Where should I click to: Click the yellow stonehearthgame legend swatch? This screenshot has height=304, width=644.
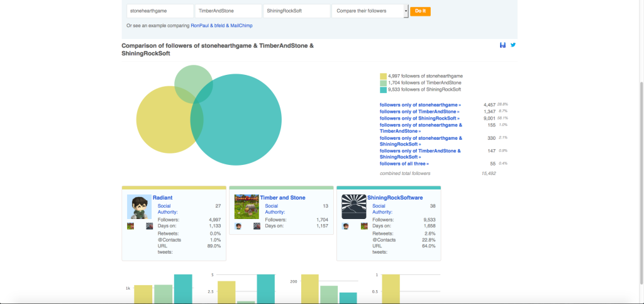(x=383, y=76)
